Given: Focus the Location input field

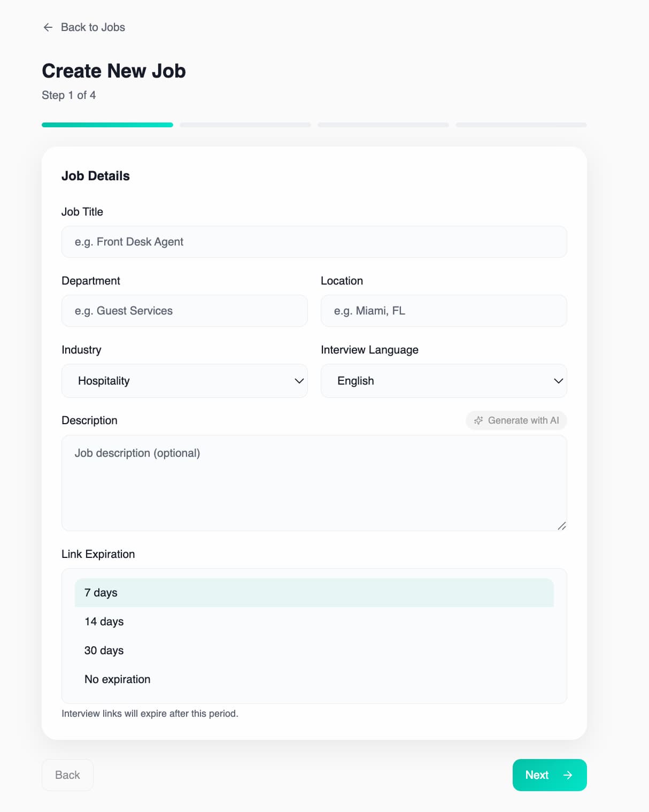Looking at the screenshot, I should pyautogui.click(x=444, y=311).
